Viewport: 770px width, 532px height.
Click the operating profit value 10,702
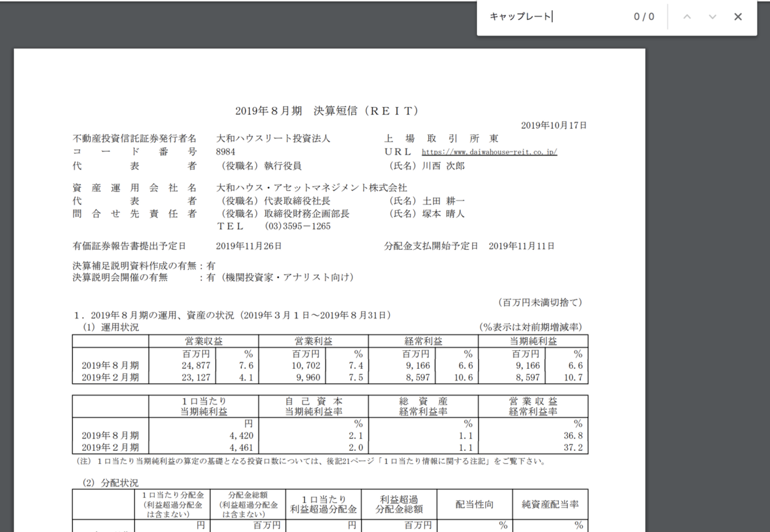306,366
